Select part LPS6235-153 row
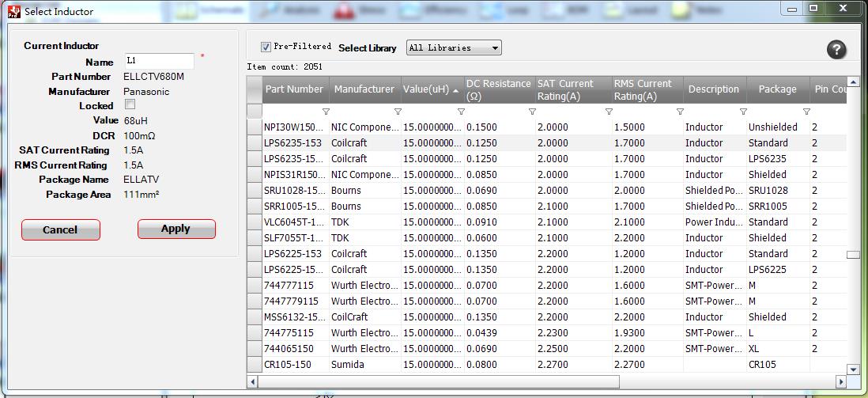The height and width of the screenshot is (398, 868). [x=292, y=143]
